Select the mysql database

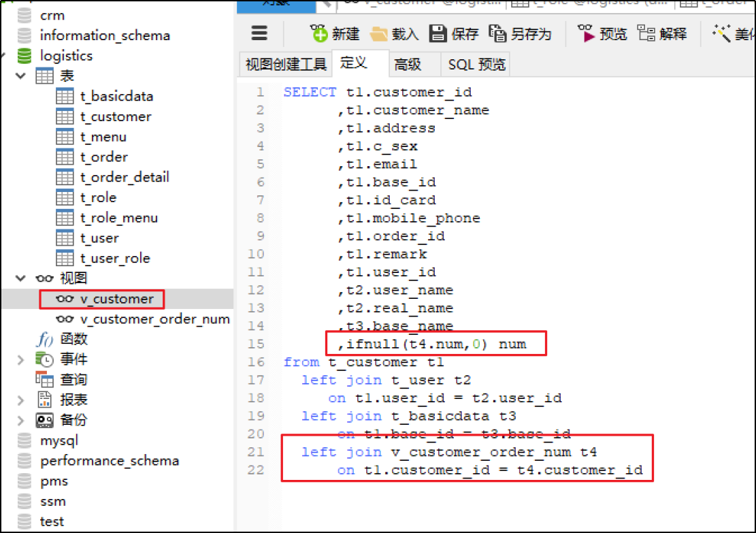click(x=59, y=441)
